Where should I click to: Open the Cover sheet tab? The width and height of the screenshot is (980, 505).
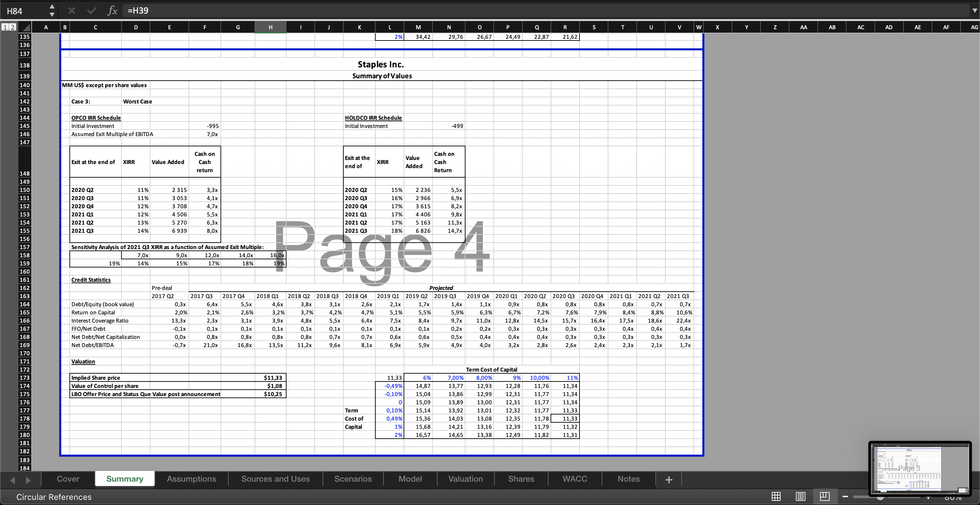(x=68, y=479)
